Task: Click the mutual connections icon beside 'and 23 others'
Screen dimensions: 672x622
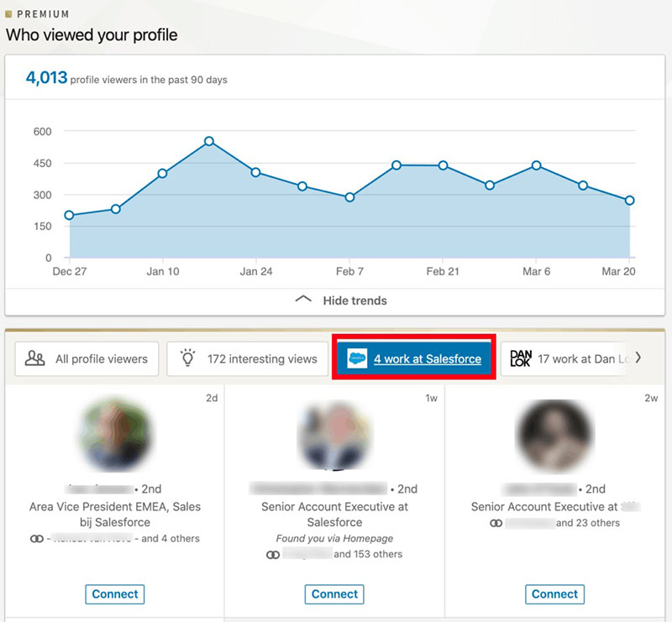Action: pyautogui.click(x=496, y=523)
